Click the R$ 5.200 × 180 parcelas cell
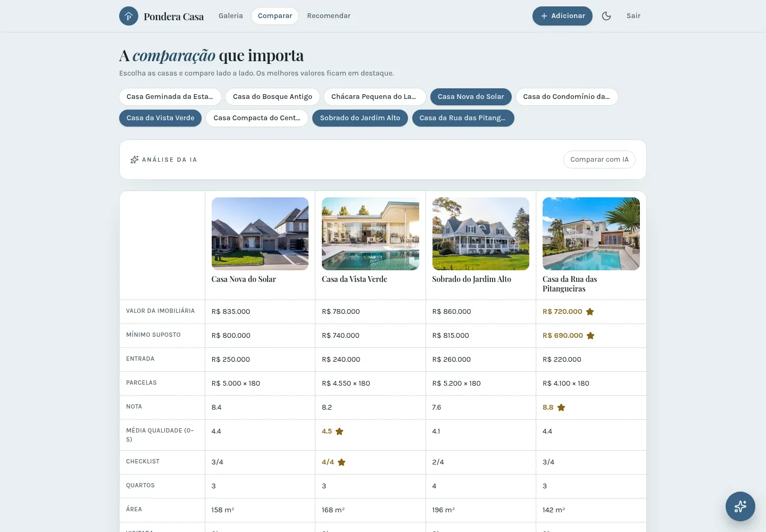This screenshot has height=532, width=766. click(481, 384)
